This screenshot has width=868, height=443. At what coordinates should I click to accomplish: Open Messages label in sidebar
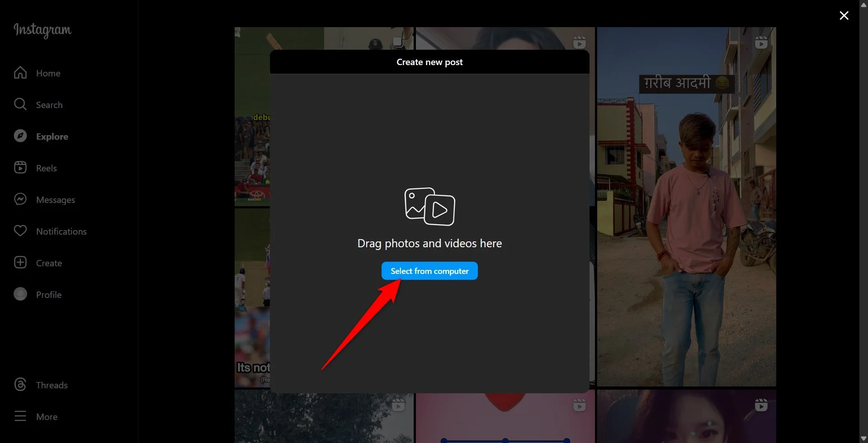[x=56, y=200]
